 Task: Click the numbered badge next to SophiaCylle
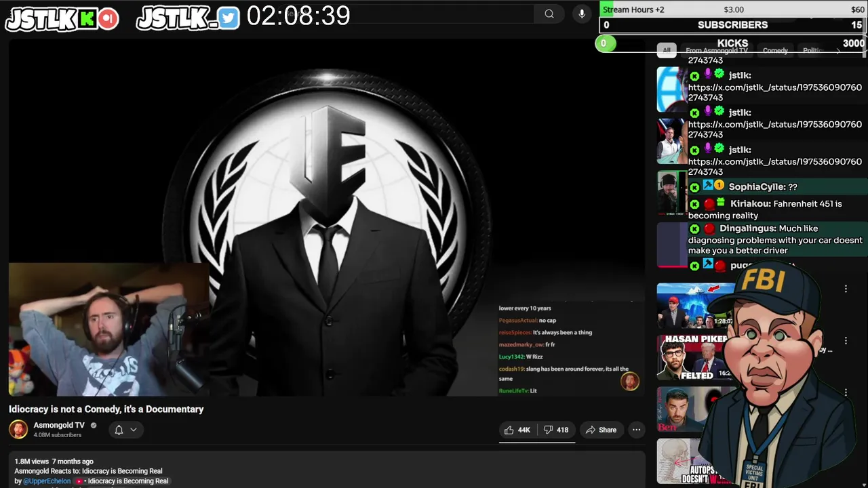pyautogui.click(x=719, y=186)
